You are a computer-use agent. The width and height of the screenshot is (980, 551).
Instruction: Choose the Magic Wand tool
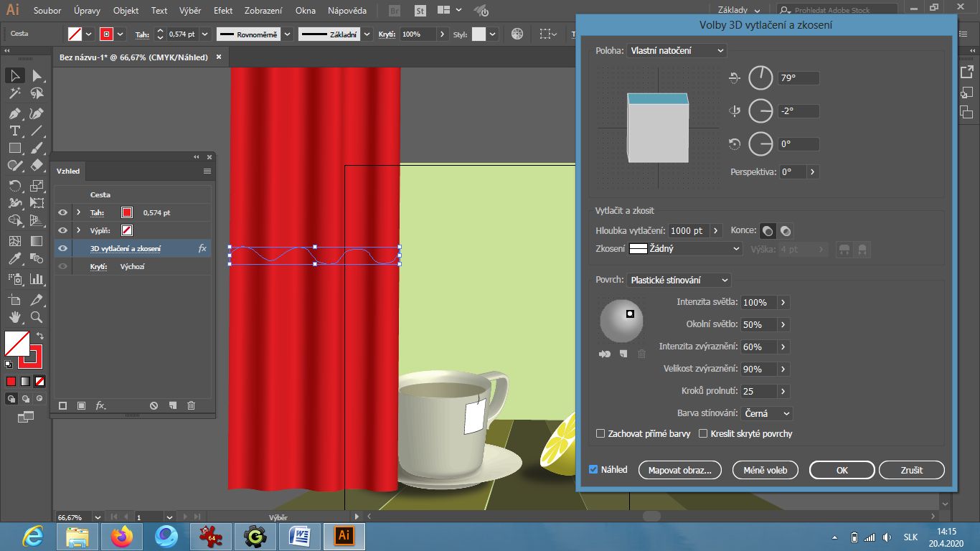pyautogui.click(x=14, y=93)
